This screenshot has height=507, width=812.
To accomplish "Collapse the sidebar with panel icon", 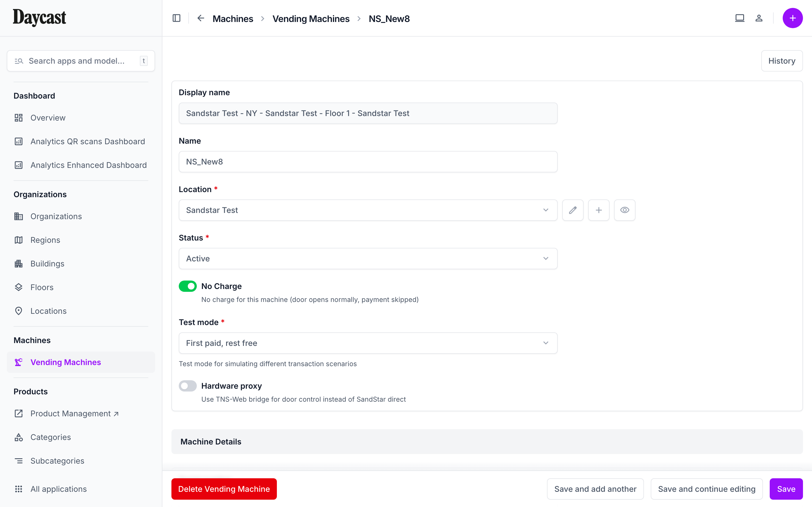I will pyautogui.click(x=176, y=18).
